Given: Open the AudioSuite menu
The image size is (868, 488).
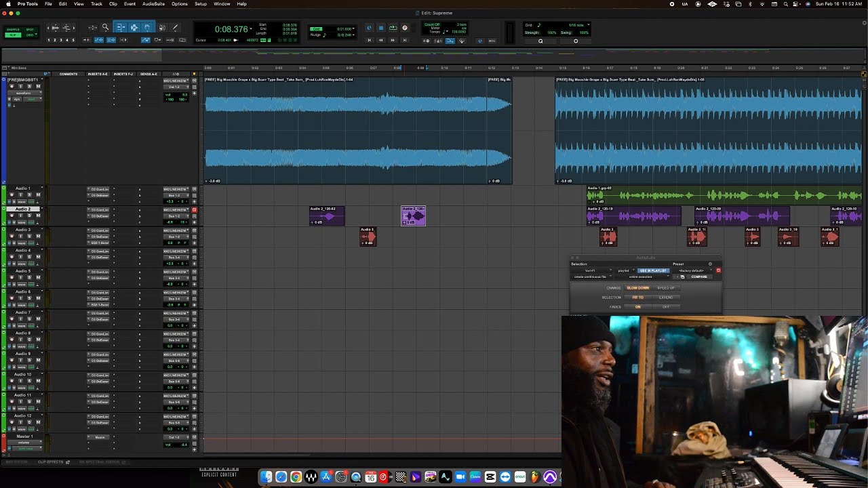Looking at the screenshot, I should click(x=153, y=4).
